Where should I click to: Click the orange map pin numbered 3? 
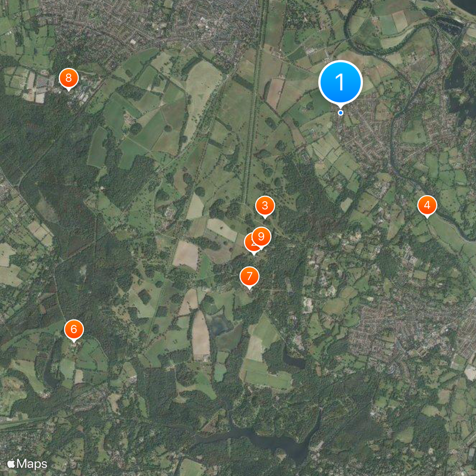click(265, 206)
